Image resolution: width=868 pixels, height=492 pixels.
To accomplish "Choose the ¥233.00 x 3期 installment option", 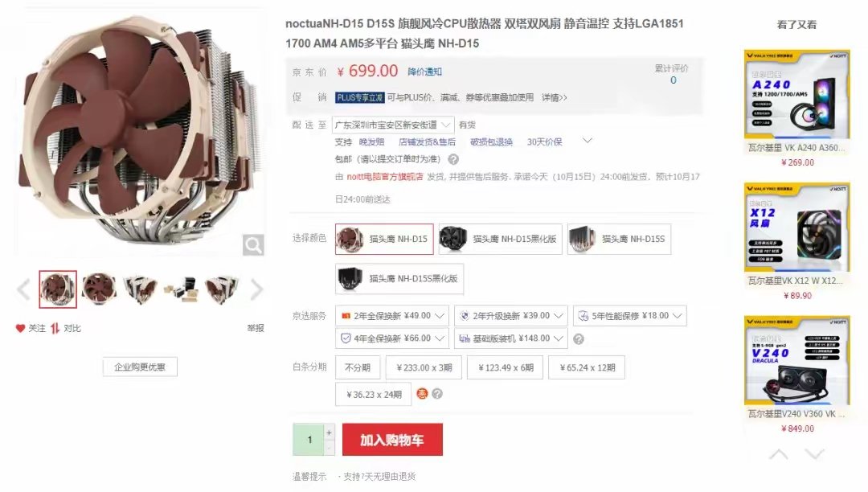I will [424, 367].
